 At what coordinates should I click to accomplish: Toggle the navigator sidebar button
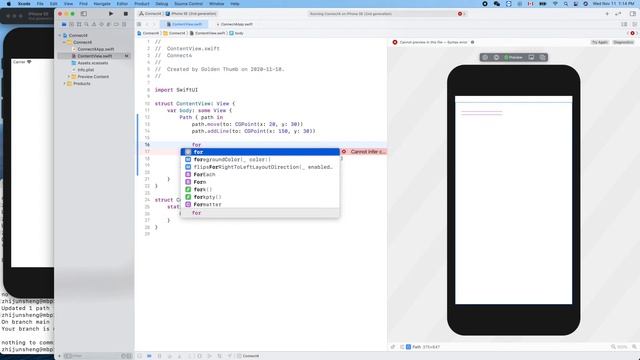[x=84, y=13]
